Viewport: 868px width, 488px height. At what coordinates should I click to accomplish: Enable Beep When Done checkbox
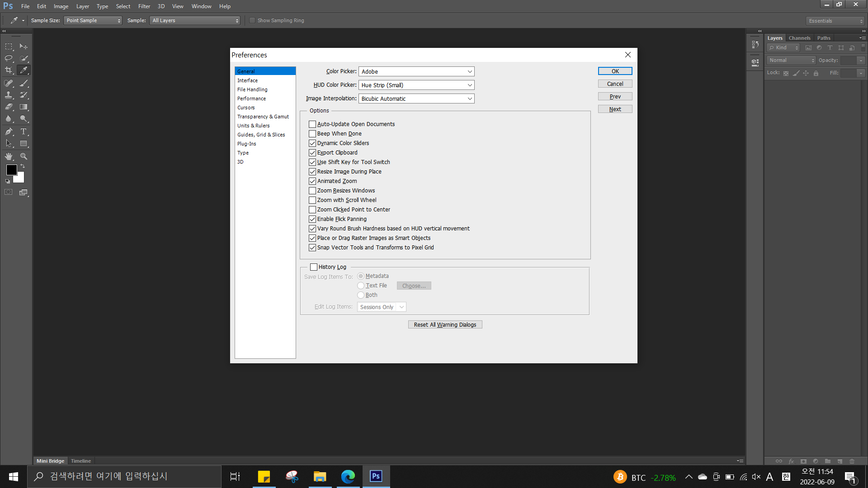pyautogui.click(x=312, y=134)
